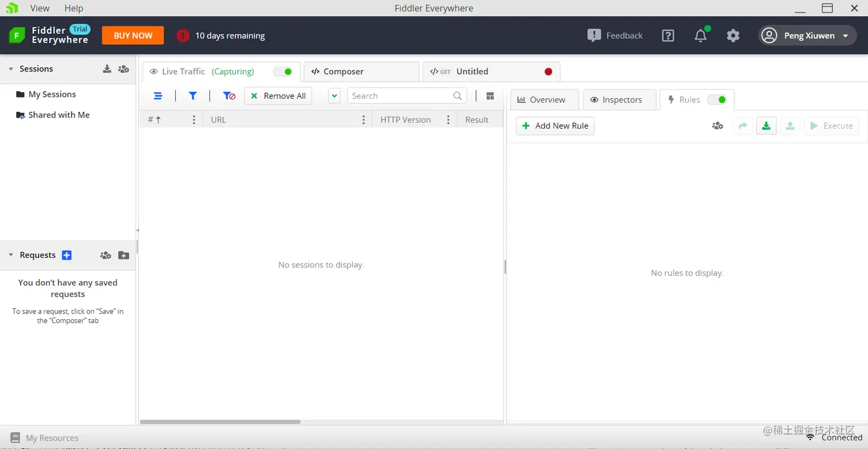Switch to the Overview tab
The image size is (868, 449).
[545, 100]
